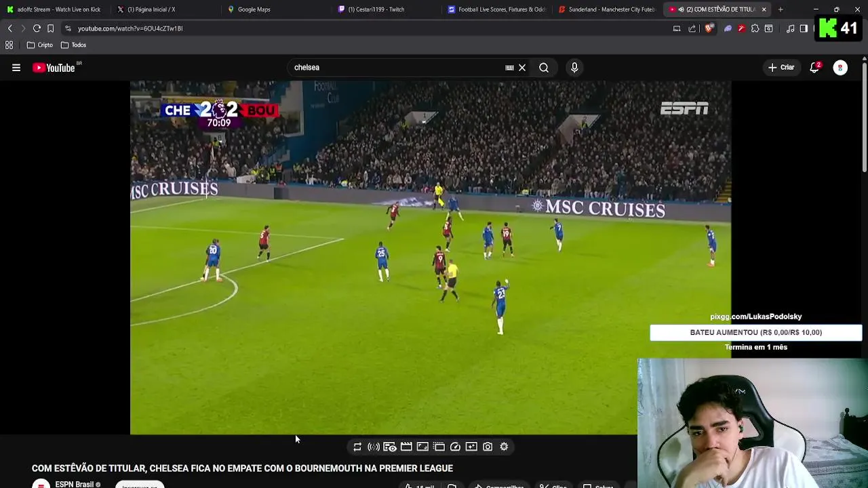
Task: Open a new browser tab
Action: click(781, 9)
